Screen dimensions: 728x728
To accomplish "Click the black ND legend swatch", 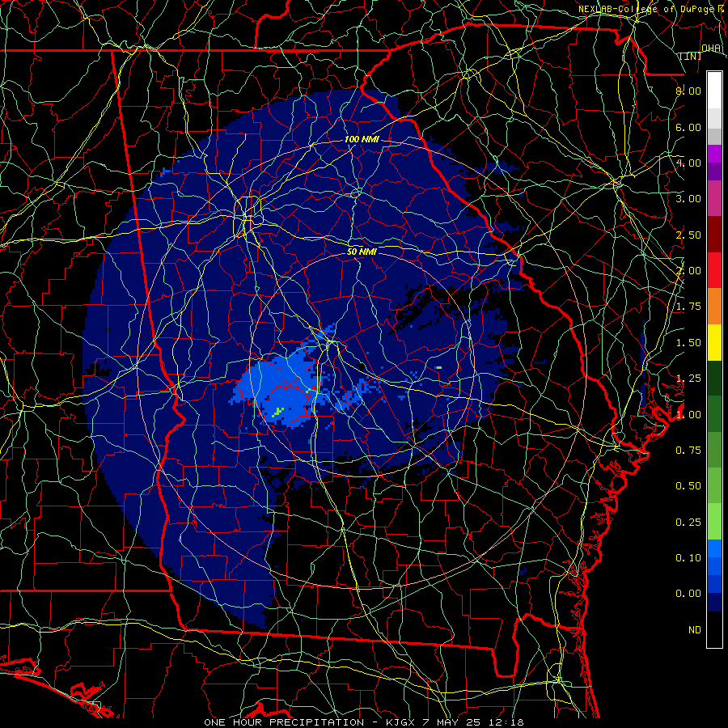I will tap(714, 629).
